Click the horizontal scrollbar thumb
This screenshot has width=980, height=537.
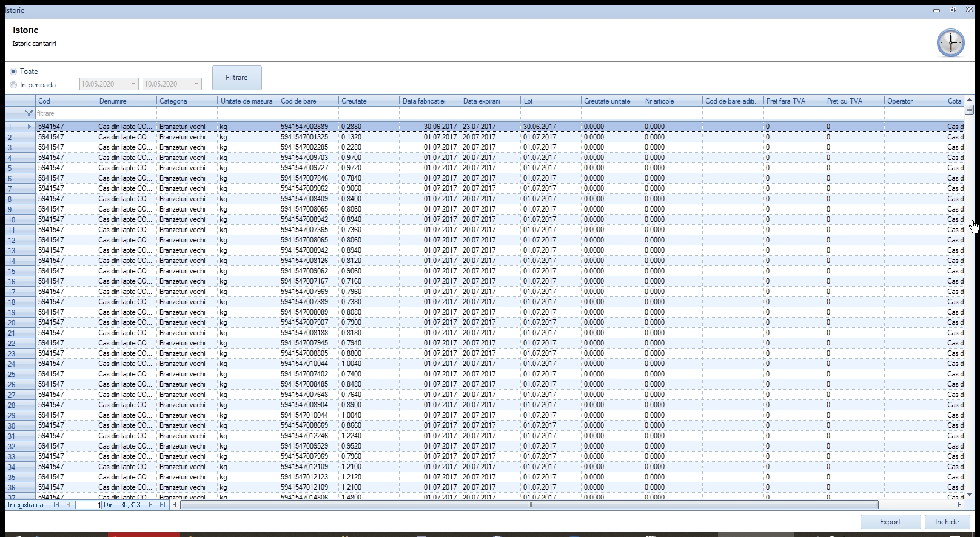tap(529, 505)
